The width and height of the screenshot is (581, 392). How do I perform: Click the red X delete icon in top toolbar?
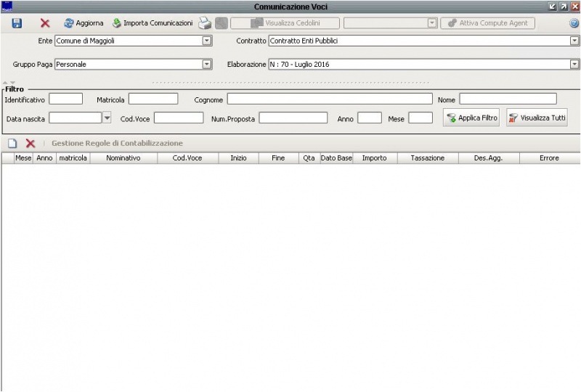[x=45, y=23]
